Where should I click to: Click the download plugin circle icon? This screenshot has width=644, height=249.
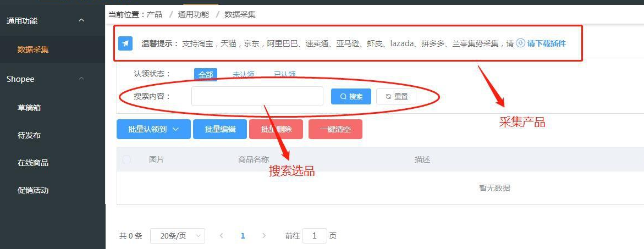(x=520, y=43)
